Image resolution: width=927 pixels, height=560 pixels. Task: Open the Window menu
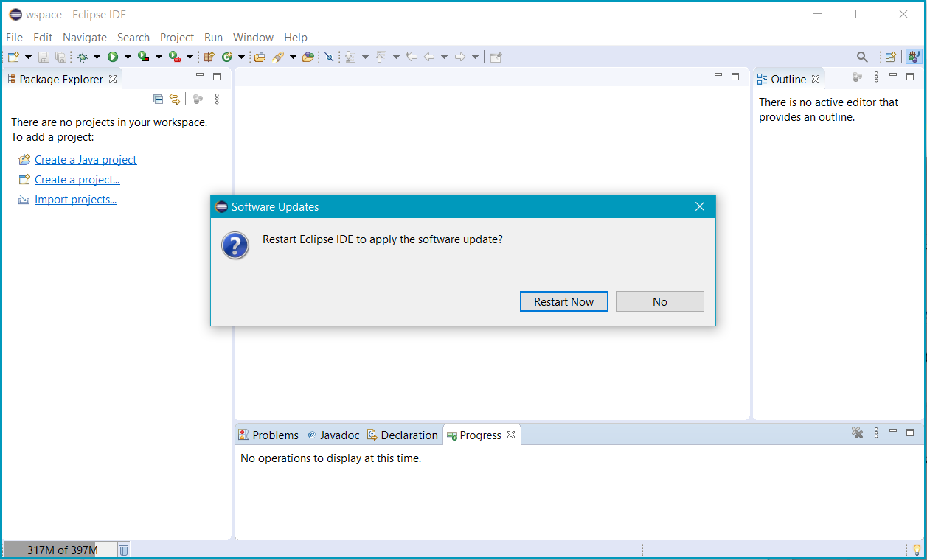pyautogui.click(x=253, y=37)
